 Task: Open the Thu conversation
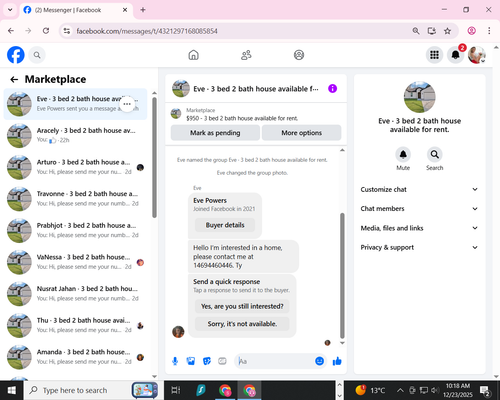tap(75, 325)
